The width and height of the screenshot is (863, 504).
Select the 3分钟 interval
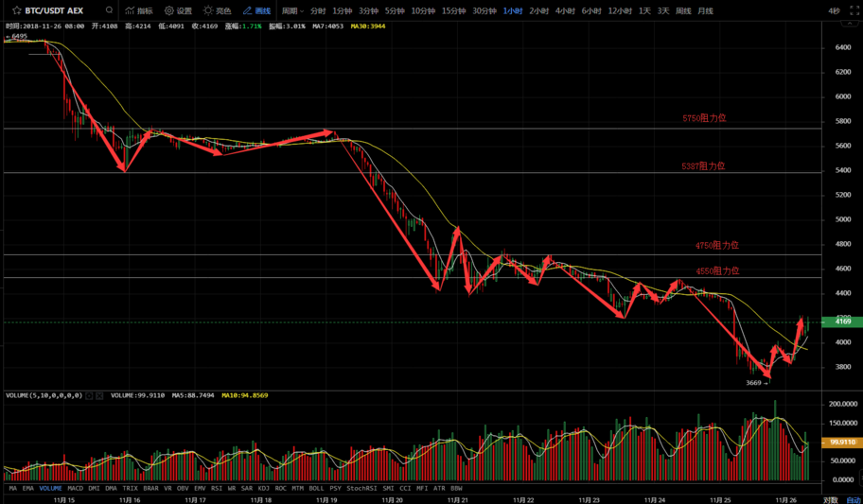tap(368, 10)
